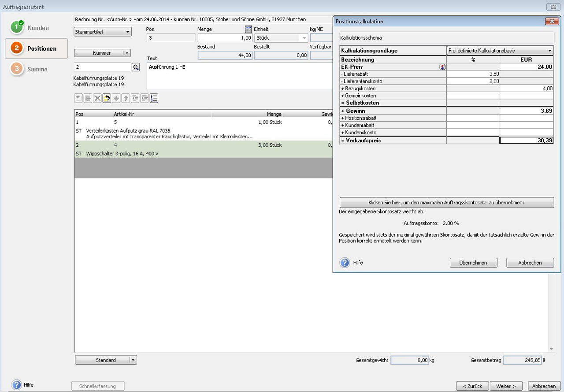The width and height of the screenshot is (564, 392).
Task: Click the Verkaufspreis EUR cell showing 30,39
Action: click(527, 141)
